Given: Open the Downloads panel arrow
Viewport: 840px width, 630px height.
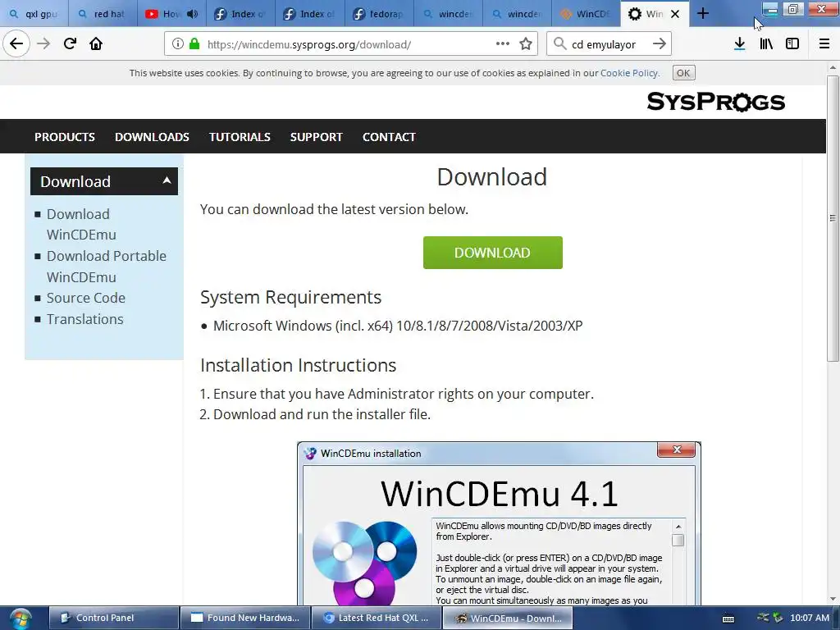Looking at the screenshot, I should [x=739, y=44].
